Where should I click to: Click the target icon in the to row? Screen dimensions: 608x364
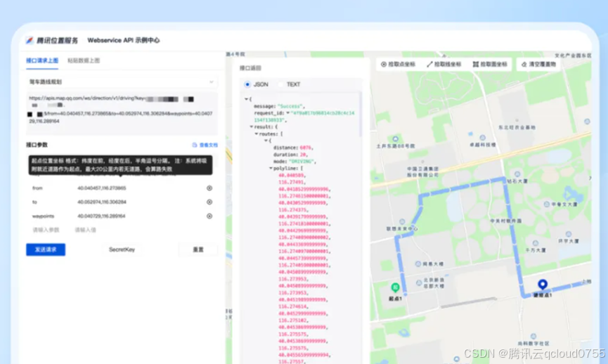point(209,202)
